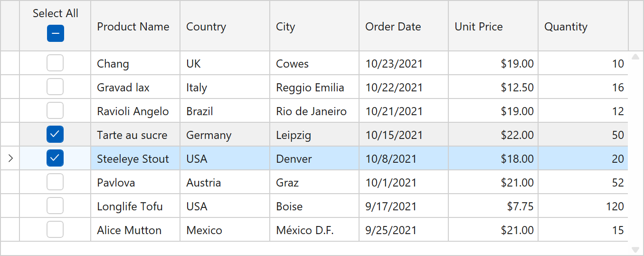Select the Ravioli Angelo row checkbox

55,111
